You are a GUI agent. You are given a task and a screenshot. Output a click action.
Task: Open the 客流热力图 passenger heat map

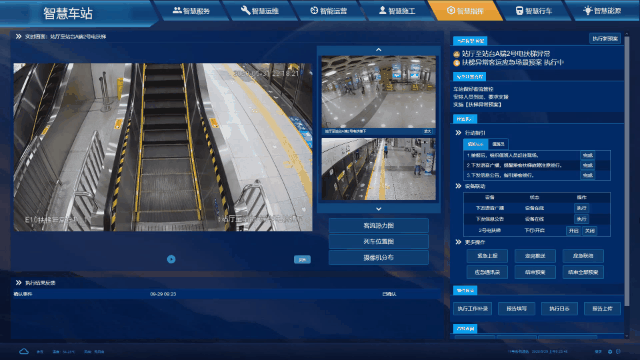point(379,225)
